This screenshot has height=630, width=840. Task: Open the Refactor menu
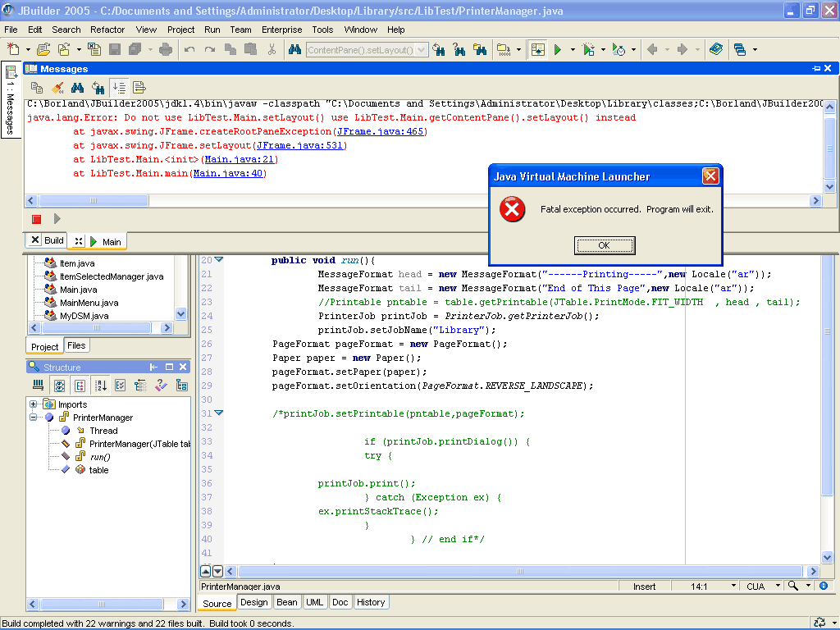pyautogui.click(x=107, y=30)
